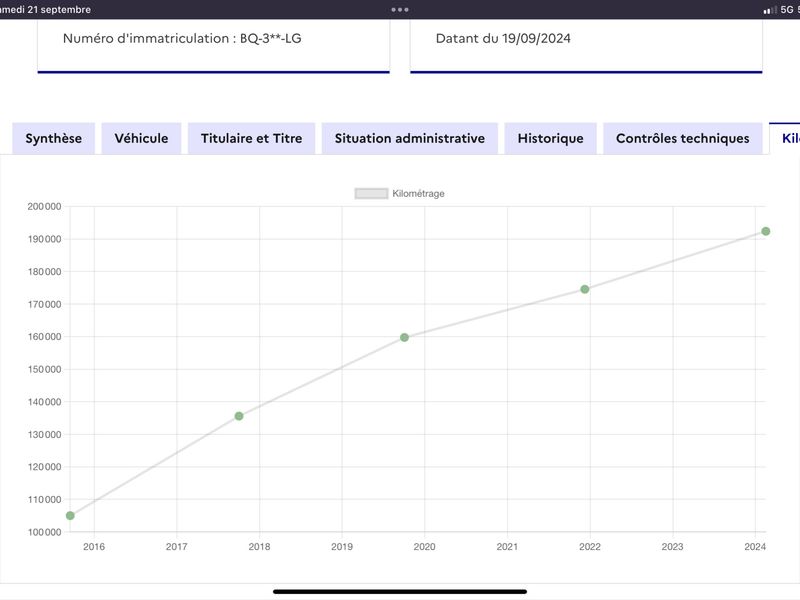Click the data point near 105000 km in 2015
This screenshot has width=800, height=600.
click(x=70, y=516)
